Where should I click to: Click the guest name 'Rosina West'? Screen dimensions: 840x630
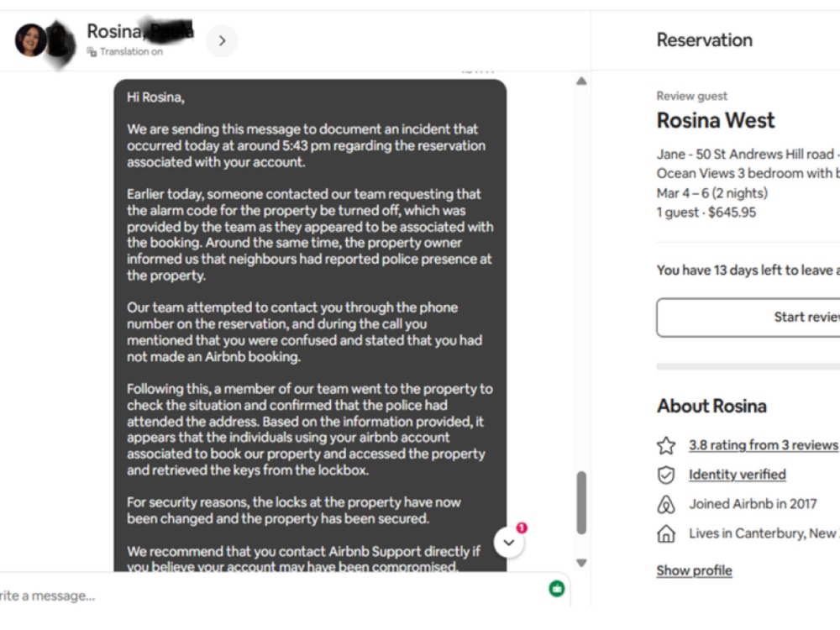715,120
